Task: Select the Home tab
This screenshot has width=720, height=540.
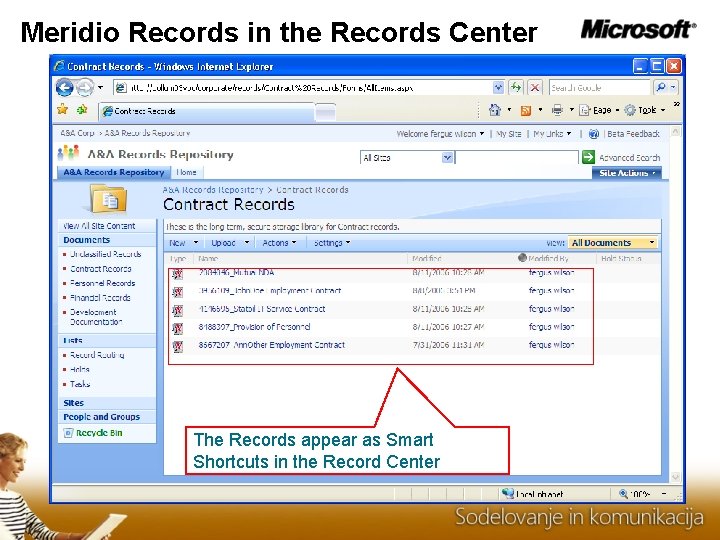Action: [x=186, y=172]
